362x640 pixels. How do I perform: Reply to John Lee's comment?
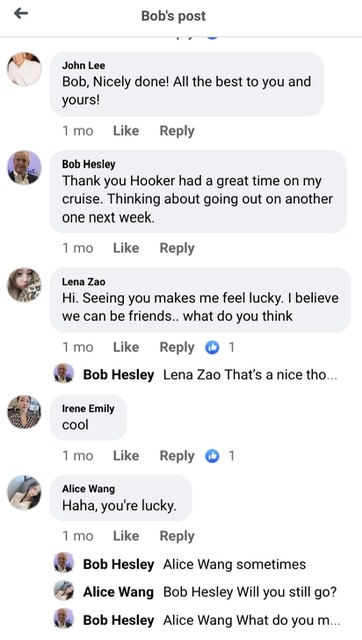177,131
